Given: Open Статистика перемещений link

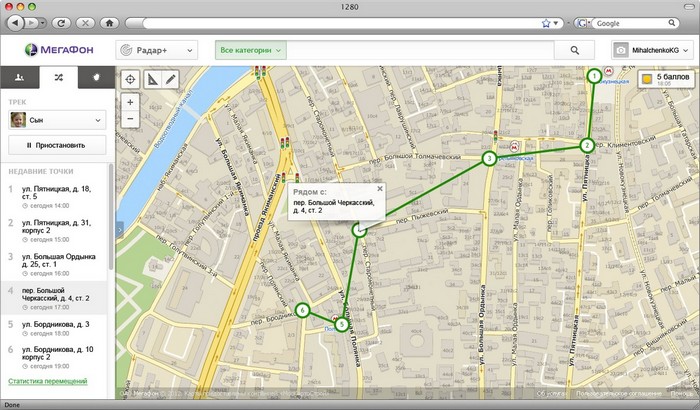Looking at the screenshot, I should click(x=47, y=381).
